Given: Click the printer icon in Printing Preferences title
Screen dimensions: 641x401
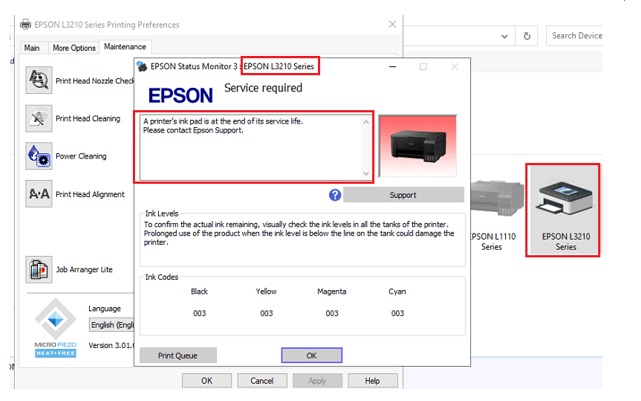Looking at the screenshot, I should click(25, 25).
